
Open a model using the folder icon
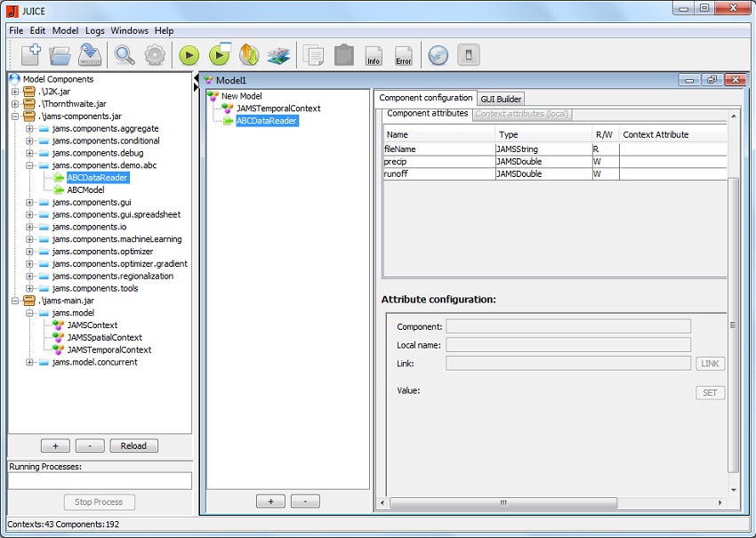click(60, 55)
